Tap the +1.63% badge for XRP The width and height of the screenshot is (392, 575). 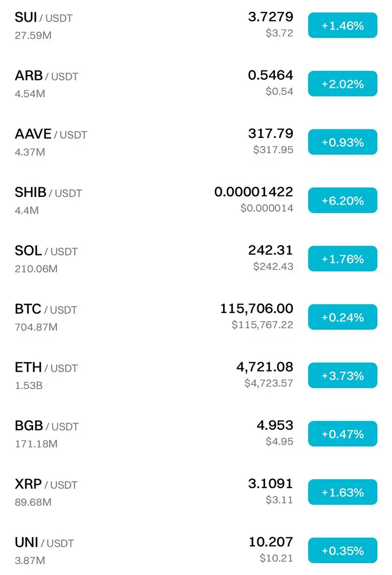pyautogui.click(x=343, y=492)
